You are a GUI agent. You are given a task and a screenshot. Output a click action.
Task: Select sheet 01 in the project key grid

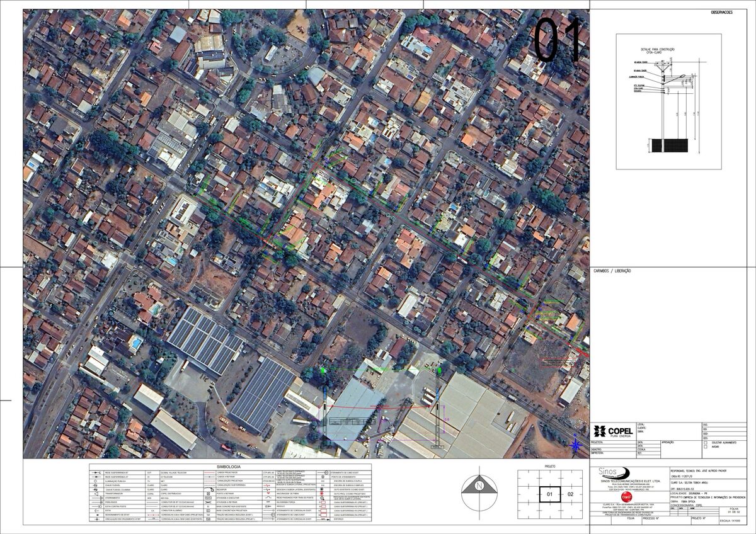(549, 494)
